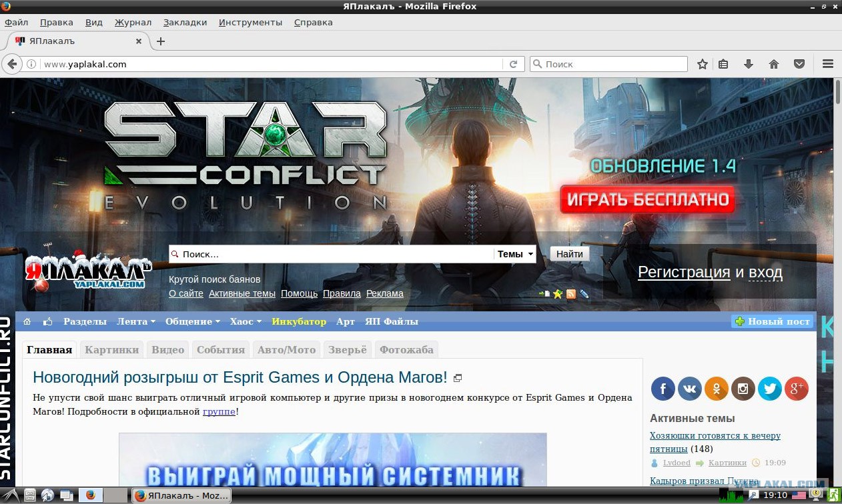Open the Инкубатор navigation item
The height and width of the screenshot is (504, 842).
click(x=299, y=321)
